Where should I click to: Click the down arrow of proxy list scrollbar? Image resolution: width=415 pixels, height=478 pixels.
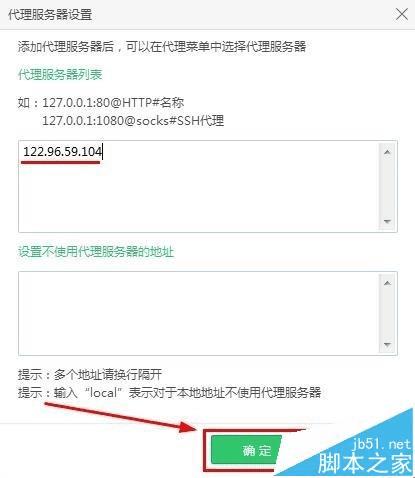387,221
